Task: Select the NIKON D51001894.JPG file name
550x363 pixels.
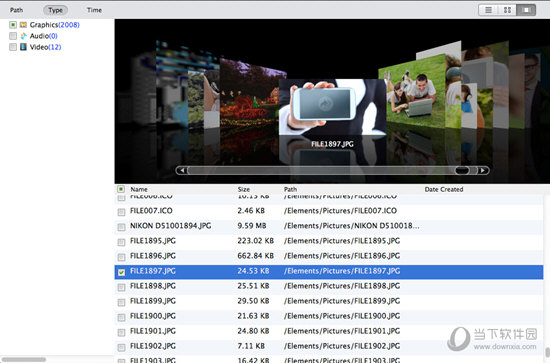Action: pyautogui.click(x=170, y=226)
